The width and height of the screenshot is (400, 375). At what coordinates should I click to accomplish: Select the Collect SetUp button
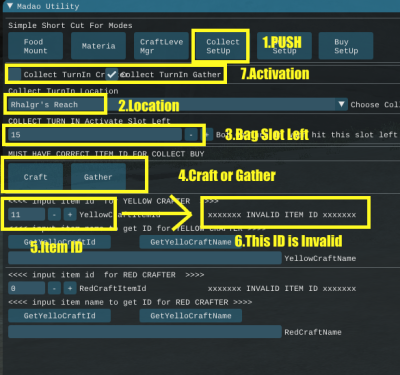[222, 46]
